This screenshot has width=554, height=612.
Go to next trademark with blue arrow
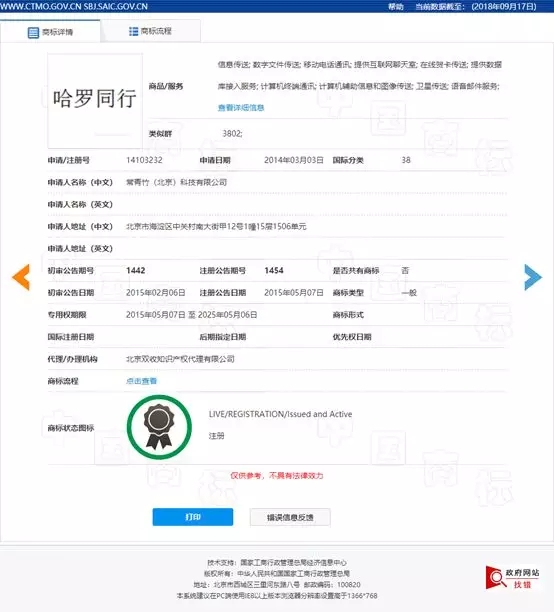(533, 277)
